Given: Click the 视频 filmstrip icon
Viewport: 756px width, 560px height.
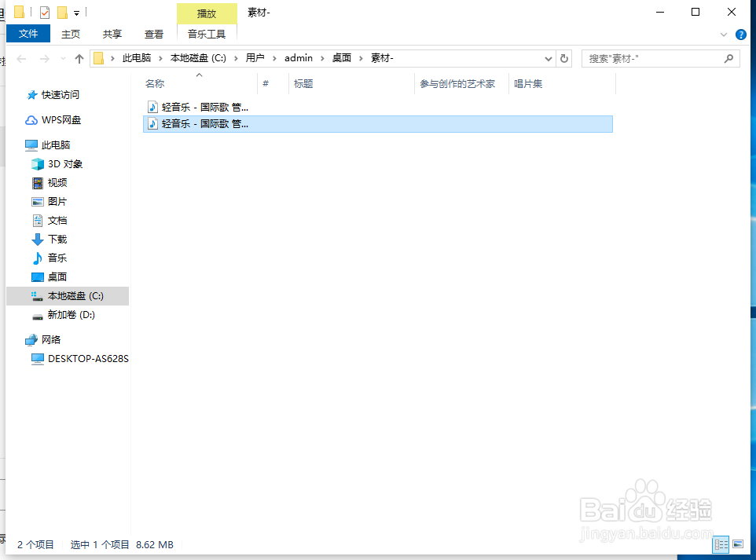Looking at the screenshot, I should [x=38, y=183].
